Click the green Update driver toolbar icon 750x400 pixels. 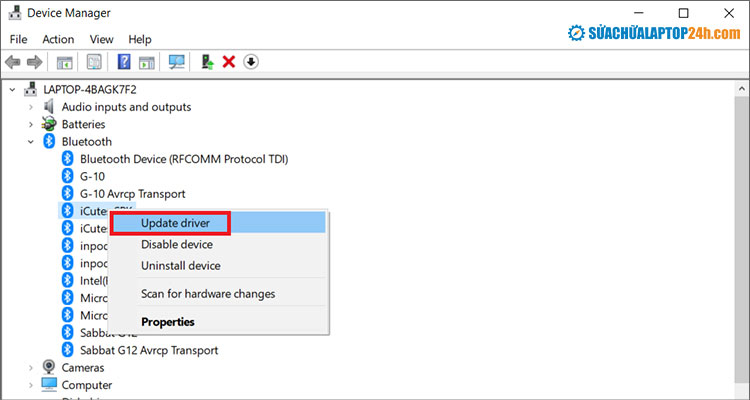pyautogui.click(x=207, y=62)
